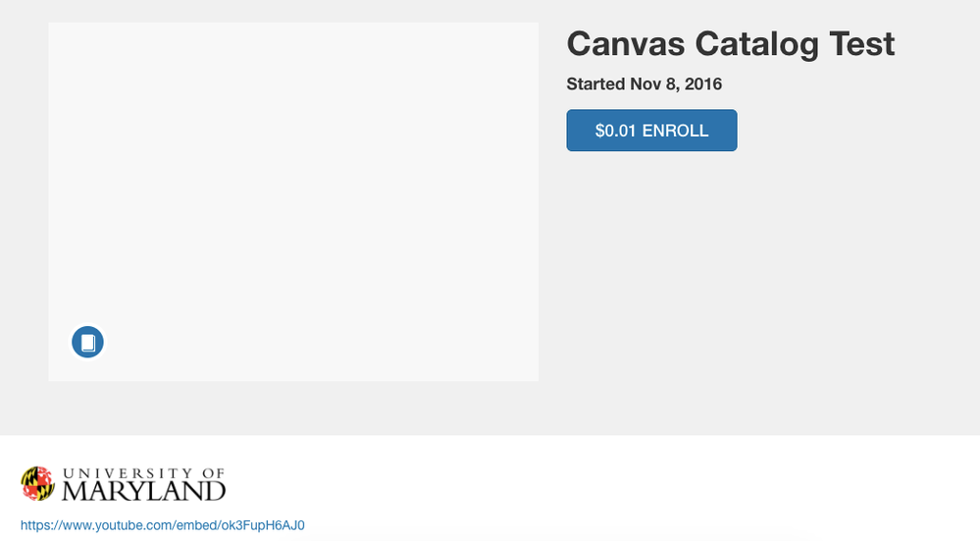Click the University of Maryland logo
Screen dimensions: 980x541
(124, 484)
